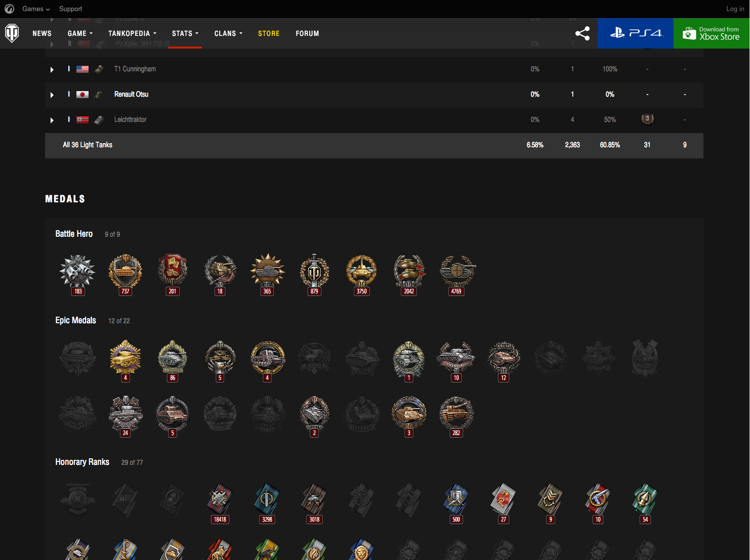Expand the Renault Otsu row
The image size is (750, 560).
pyautogui.click(x=52, y=95)
